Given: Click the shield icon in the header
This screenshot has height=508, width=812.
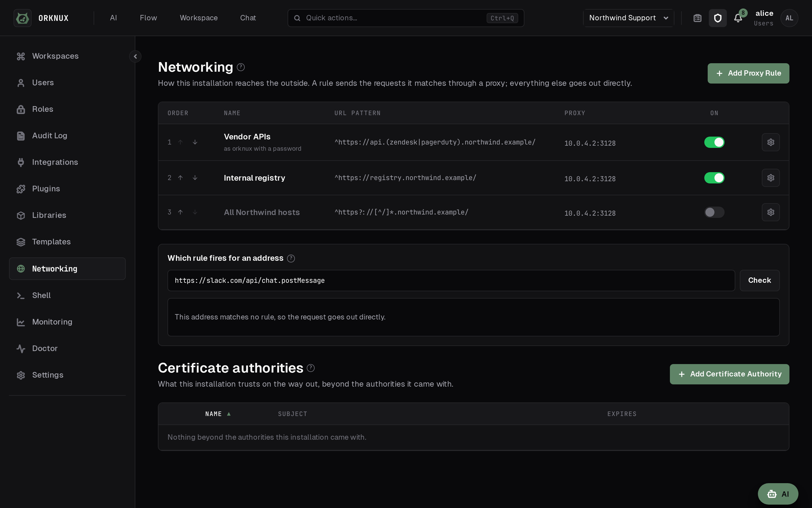Looking at the screenshot, I should pos(717,18).
